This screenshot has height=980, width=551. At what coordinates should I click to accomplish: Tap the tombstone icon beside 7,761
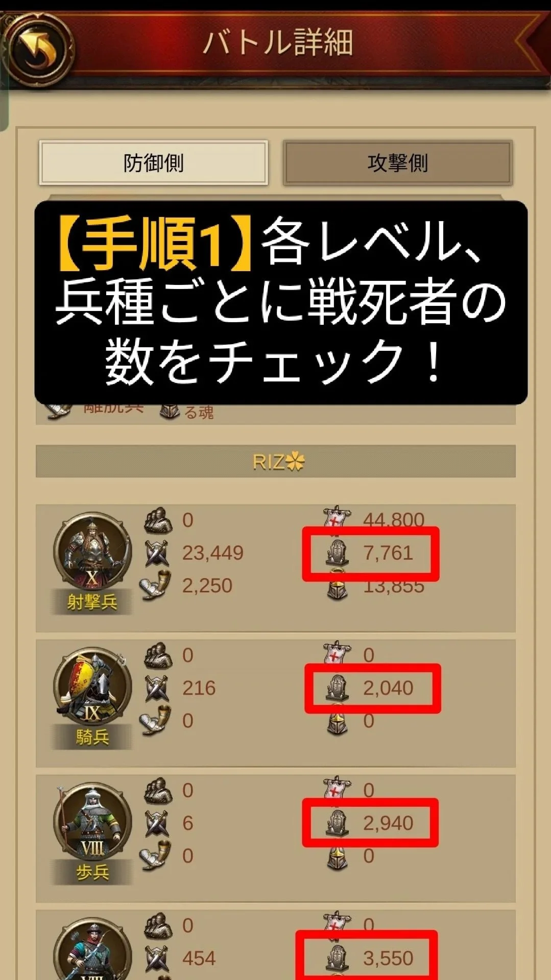coord(338,553)
